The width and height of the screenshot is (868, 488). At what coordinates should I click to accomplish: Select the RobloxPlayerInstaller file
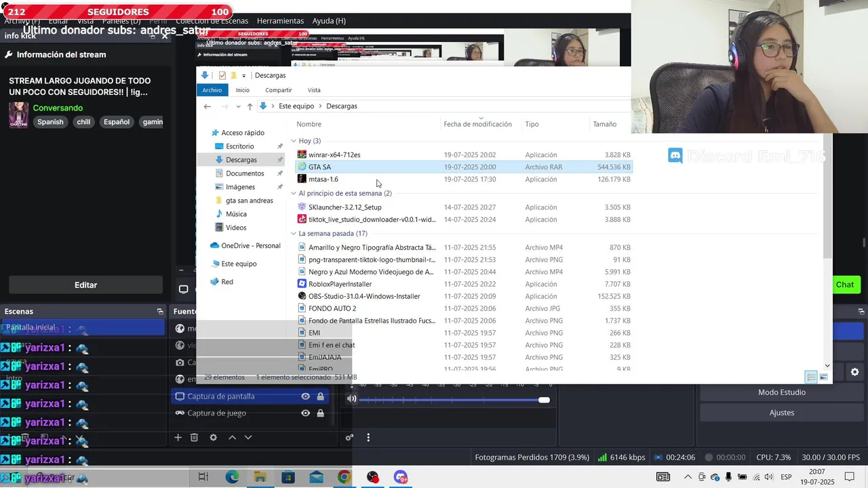340,284
